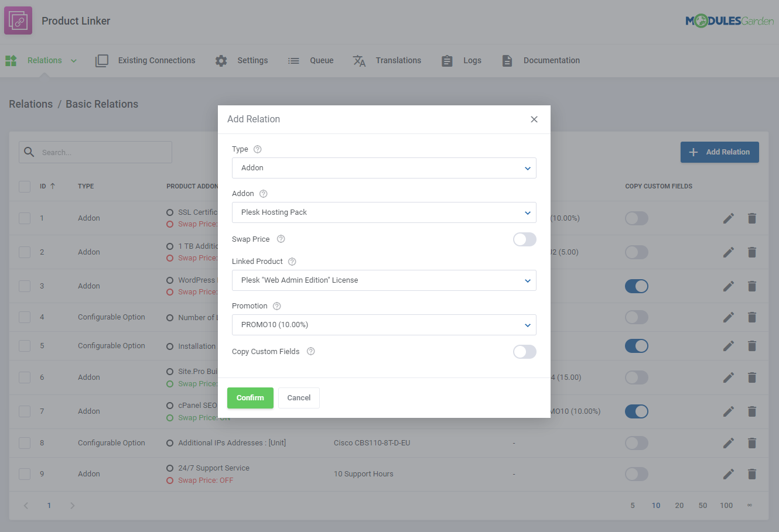Go to previous page arrow

pos(26,506)
